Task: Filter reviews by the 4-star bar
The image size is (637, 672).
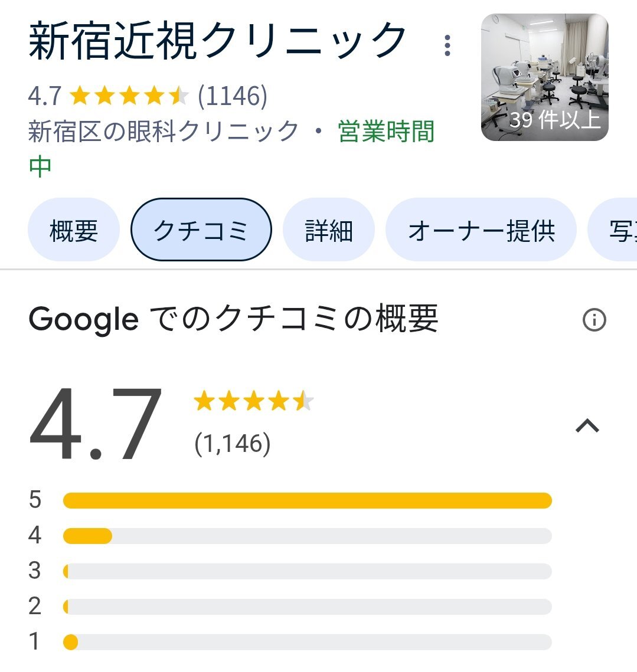Action: click(307, 536)
